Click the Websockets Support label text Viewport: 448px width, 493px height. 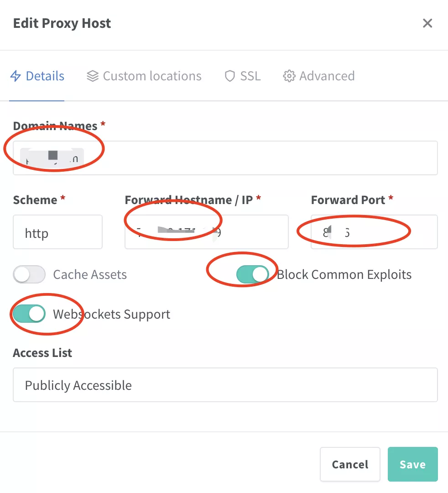click(111, 315)
